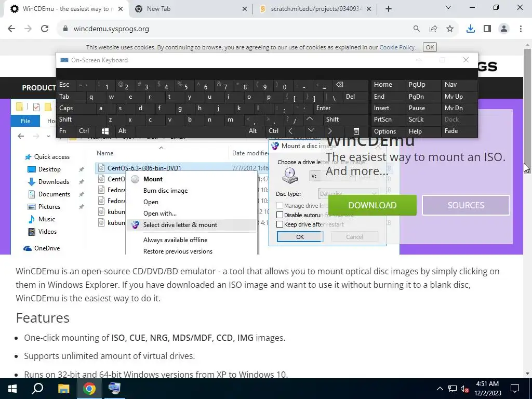Click Windows logo key on On-Screen Keyboard
Screen dimensions: 532x399
coord(105,131)
